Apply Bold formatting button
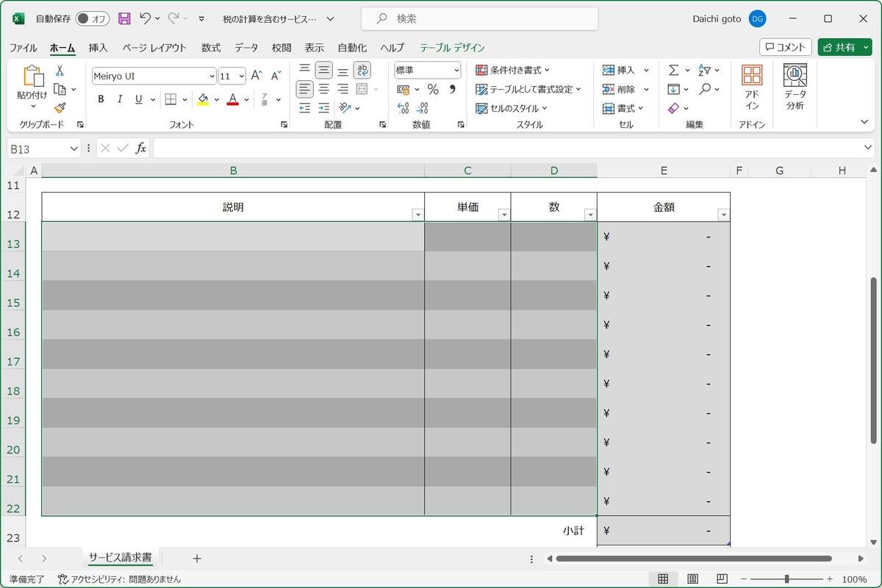 101,99
